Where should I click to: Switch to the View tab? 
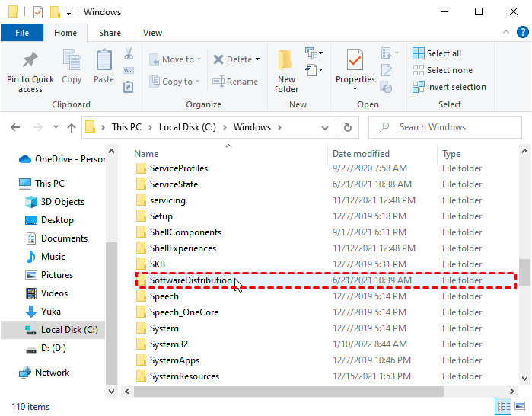click(x=152, y=33)
